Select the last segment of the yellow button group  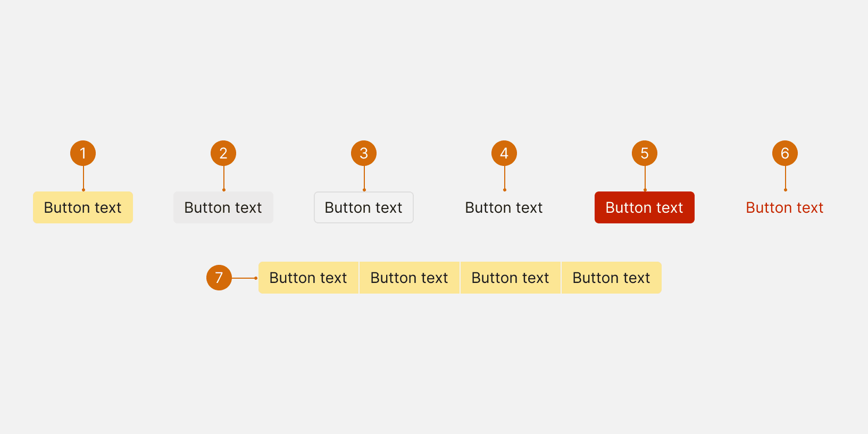click(x=612, y=278)
